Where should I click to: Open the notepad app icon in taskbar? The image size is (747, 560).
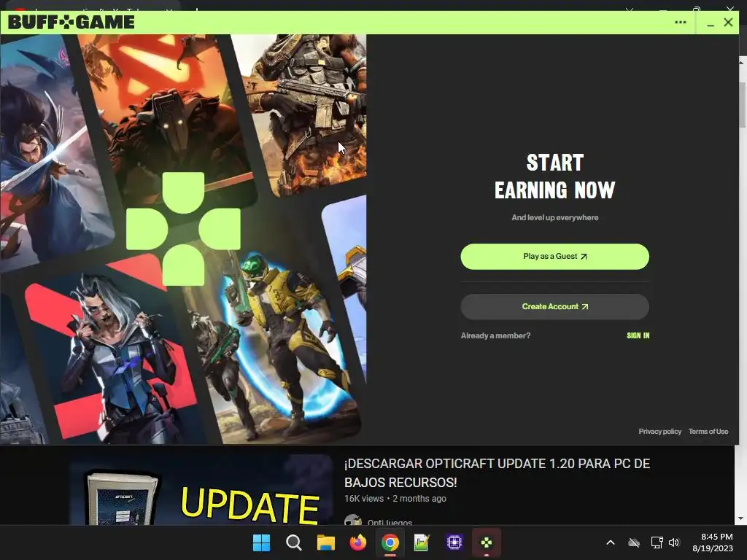(422, 542)
